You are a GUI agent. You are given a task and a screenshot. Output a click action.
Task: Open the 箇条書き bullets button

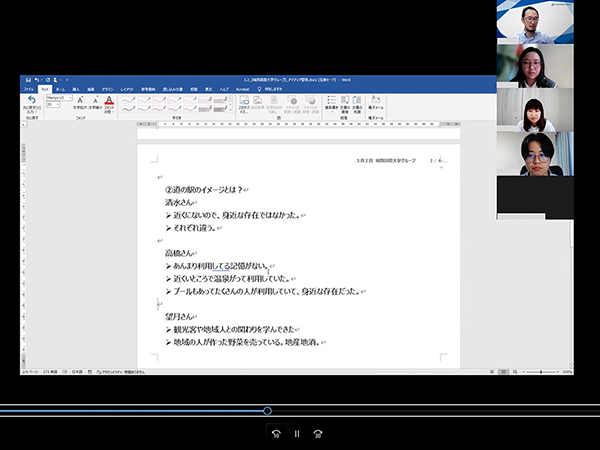tap(331, 104)
